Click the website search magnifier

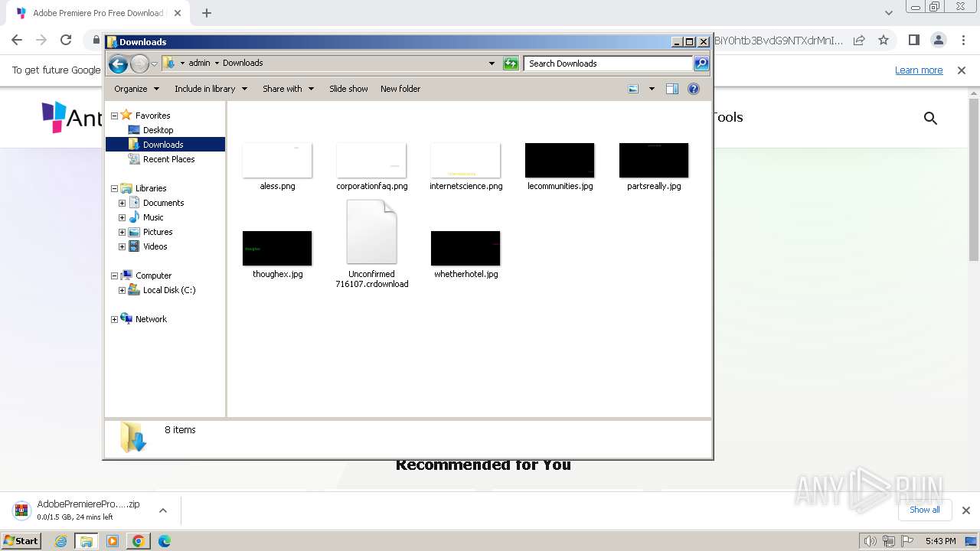coord(930,118)
